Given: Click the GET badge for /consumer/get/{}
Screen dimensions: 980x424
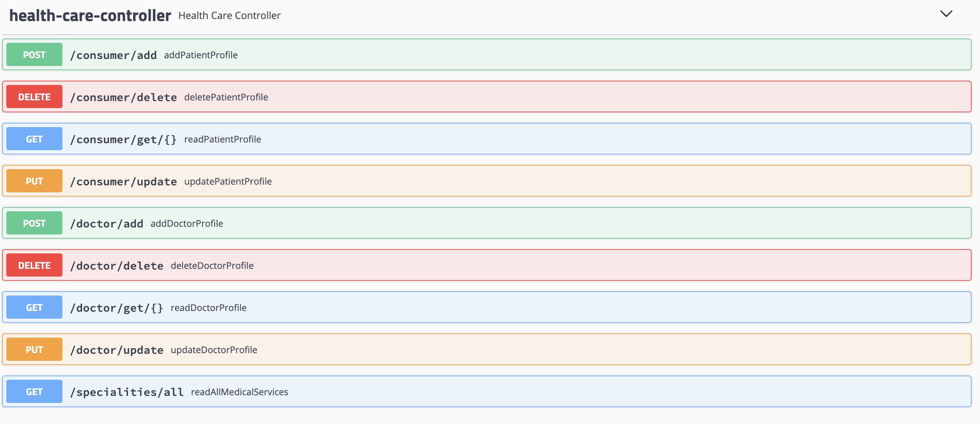Looking at the screenshot, I should pyautogui.click(x=34, y=139).
